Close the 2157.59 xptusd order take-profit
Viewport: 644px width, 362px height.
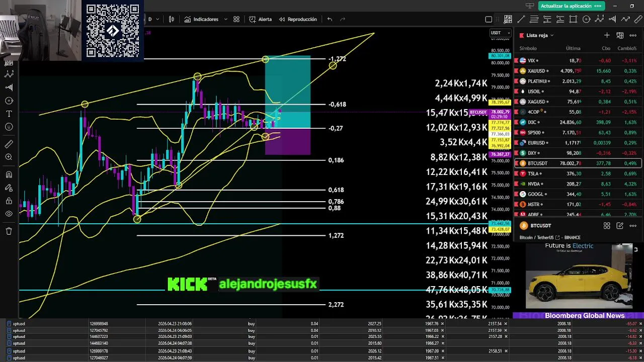(x=507, y=330)
